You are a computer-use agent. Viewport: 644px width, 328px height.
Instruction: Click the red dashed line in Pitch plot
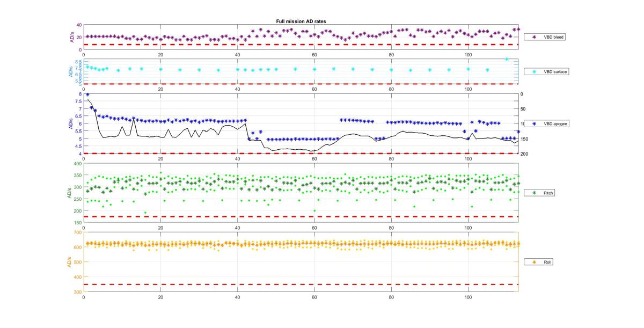point(301,216)
